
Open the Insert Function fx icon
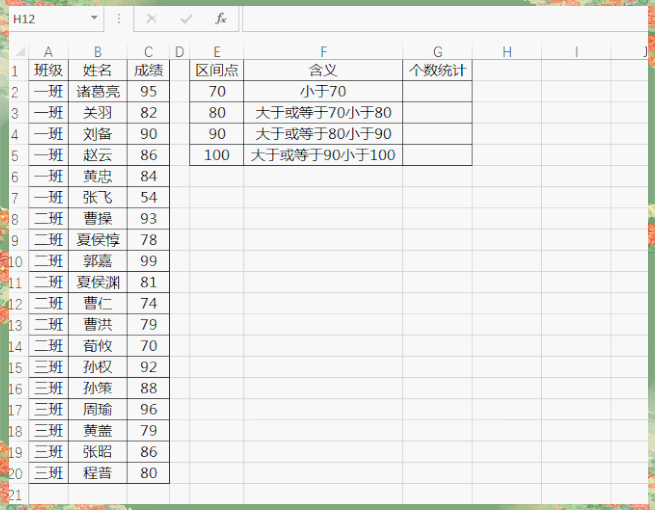pyautogui.click(x=221, y=18)
